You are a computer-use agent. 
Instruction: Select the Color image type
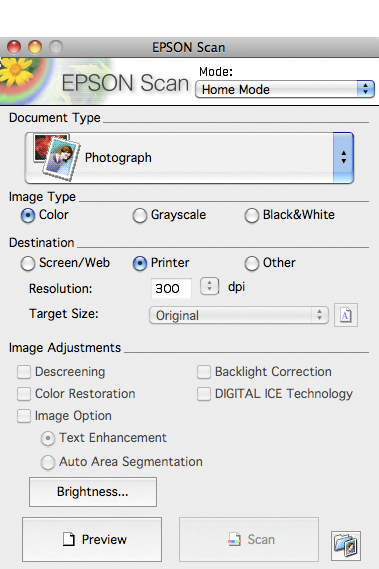point(28,215)
